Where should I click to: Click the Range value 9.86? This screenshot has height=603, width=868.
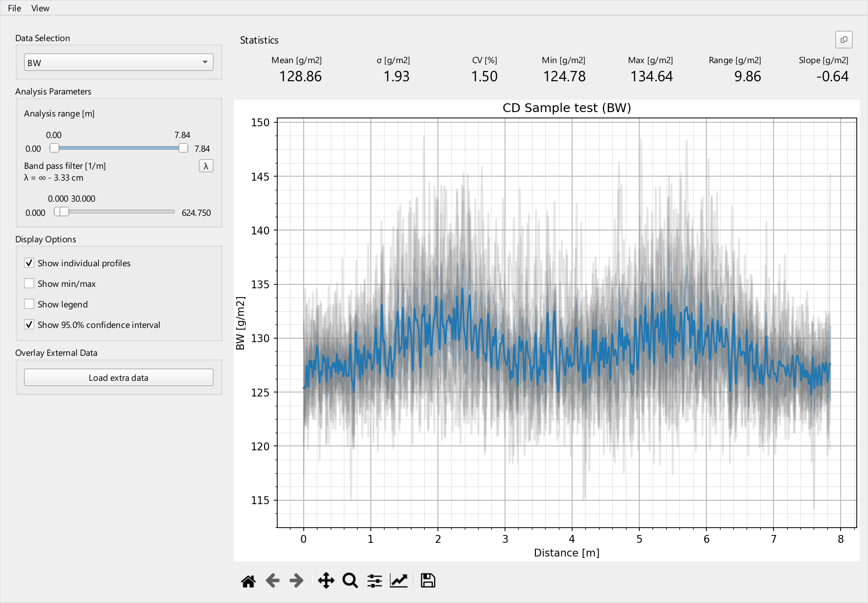pyautogui.click(x=747, y=76)
